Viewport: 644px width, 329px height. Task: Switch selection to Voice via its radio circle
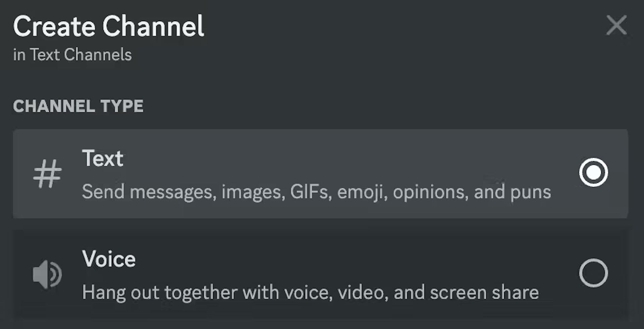594,273
